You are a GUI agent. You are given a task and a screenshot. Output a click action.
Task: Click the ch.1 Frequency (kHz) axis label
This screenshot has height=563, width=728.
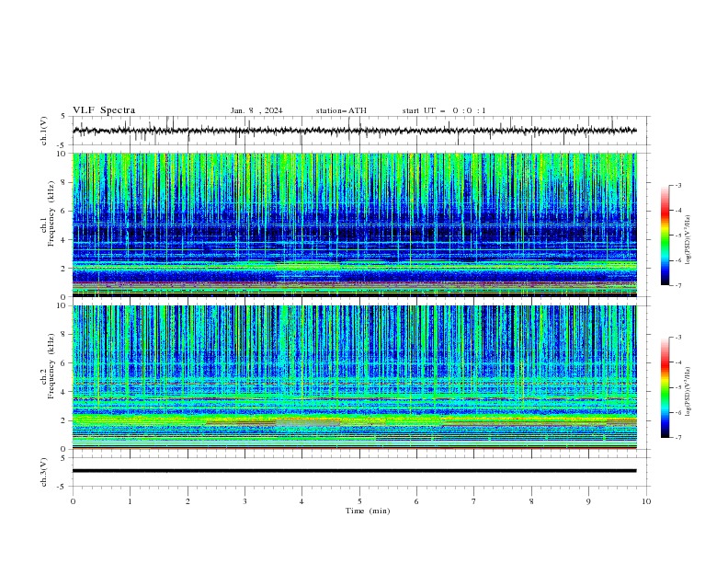pyautogui.click(x=48, y=213)
